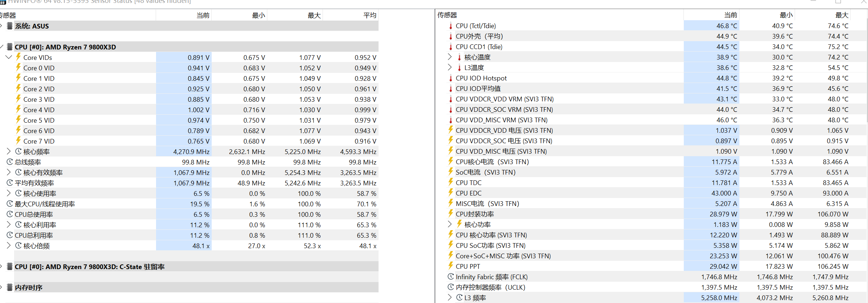Click the clock icon beside 核心有效频率
Image resolution: width=868 pixels, height=303 pixels.
click(18, 172)
